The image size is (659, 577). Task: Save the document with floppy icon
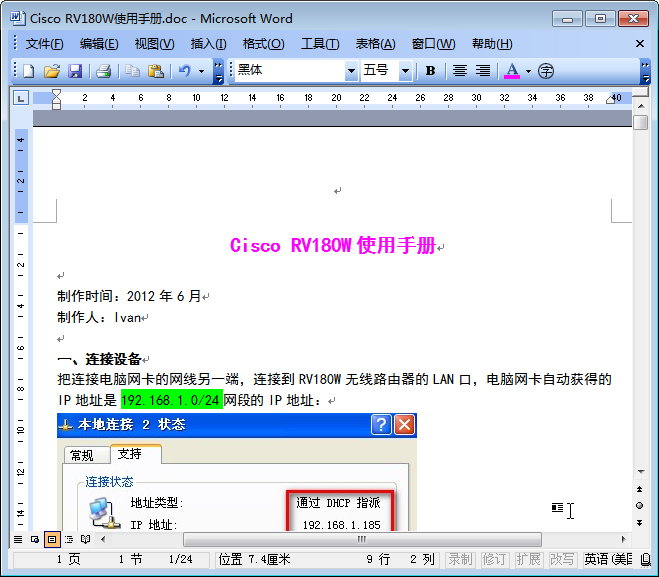(x=75, y=71)
